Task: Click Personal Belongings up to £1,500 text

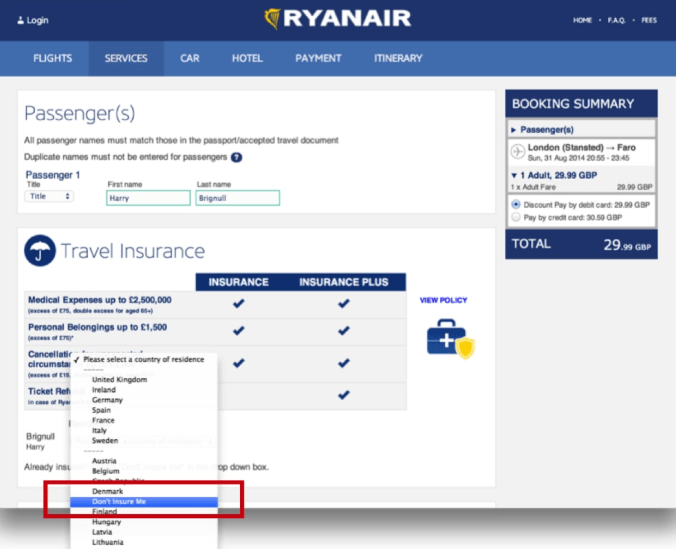Action: [97, 327]
